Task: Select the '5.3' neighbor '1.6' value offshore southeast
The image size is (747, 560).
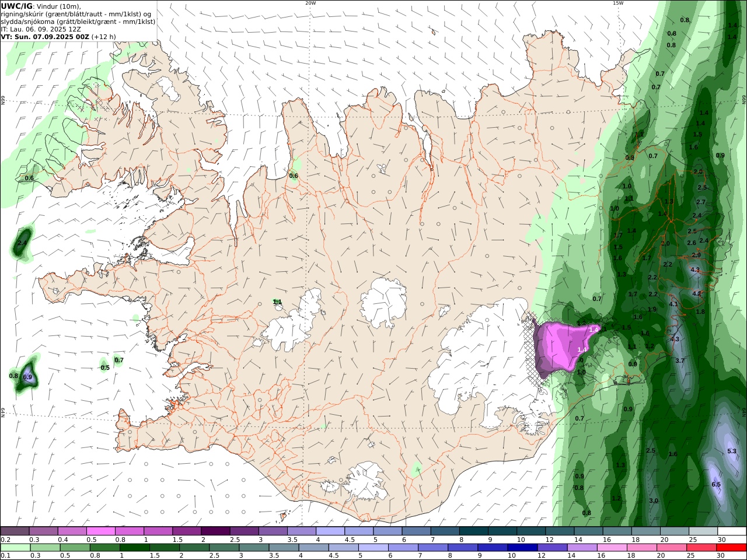Action: (x=673, y=454)
